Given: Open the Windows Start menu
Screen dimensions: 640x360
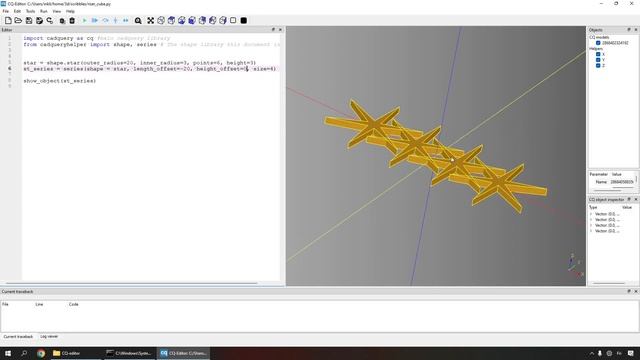Looking at the screenshot, I should point(8,353).
